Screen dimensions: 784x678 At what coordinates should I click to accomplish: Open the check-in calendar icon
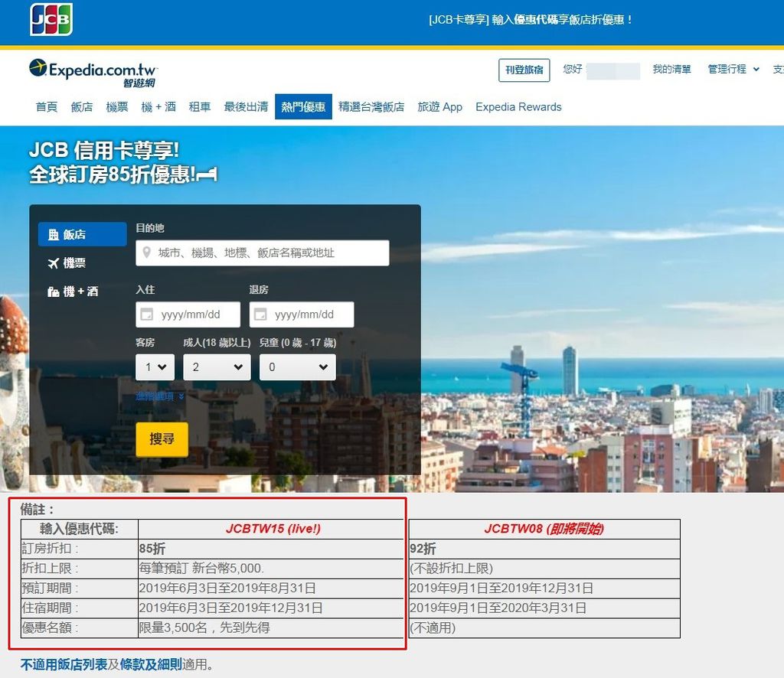pyautogui.click(x=146, y=315)
